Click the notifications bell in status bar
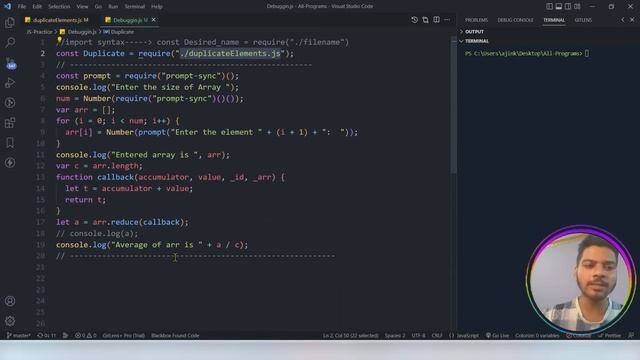Screen dimensions: 640x360 pos(631,336)
